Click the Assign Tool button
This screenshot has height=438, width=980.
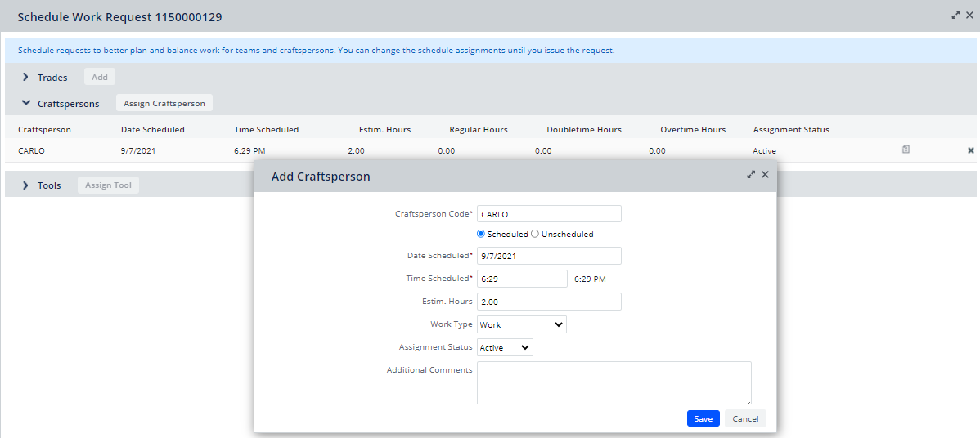coord(108,185)
